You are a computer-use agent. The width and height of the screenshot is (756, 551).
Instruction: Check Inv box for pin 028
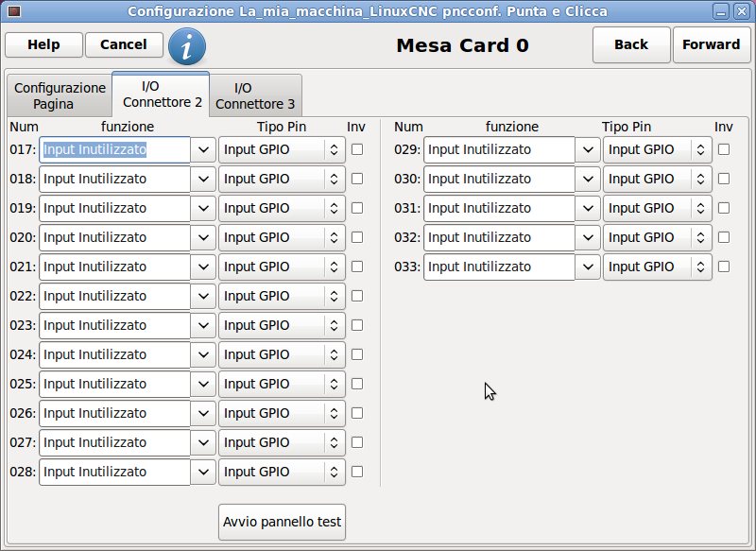click(357, 472)
